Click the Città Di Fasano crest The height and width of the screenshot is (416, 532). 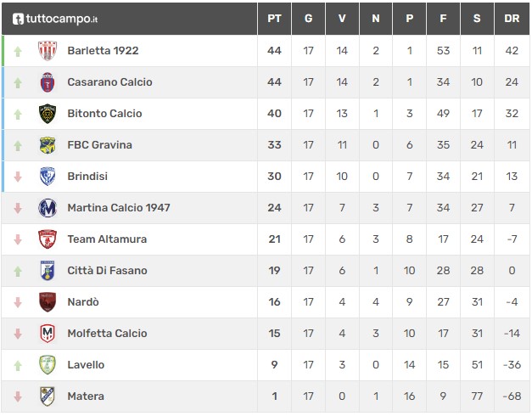48,271
